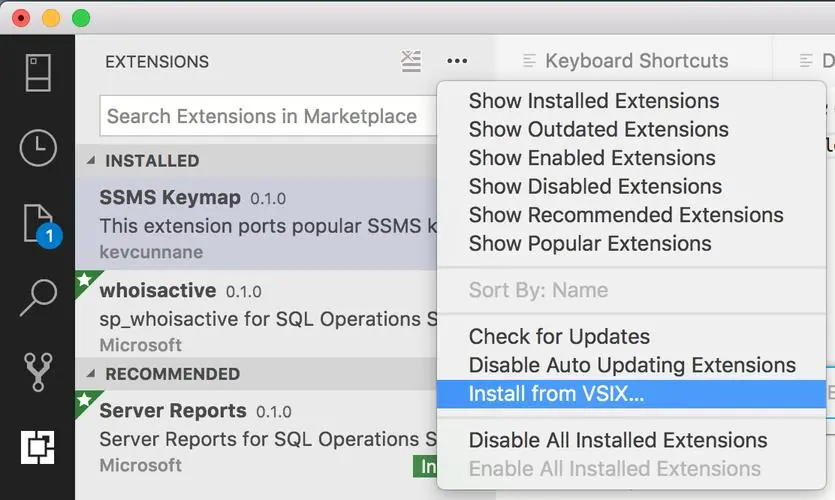The height and width of the screenshot is (500, 835).
Task: Open the Explorer file icon with badge
Action: (38, 222)
